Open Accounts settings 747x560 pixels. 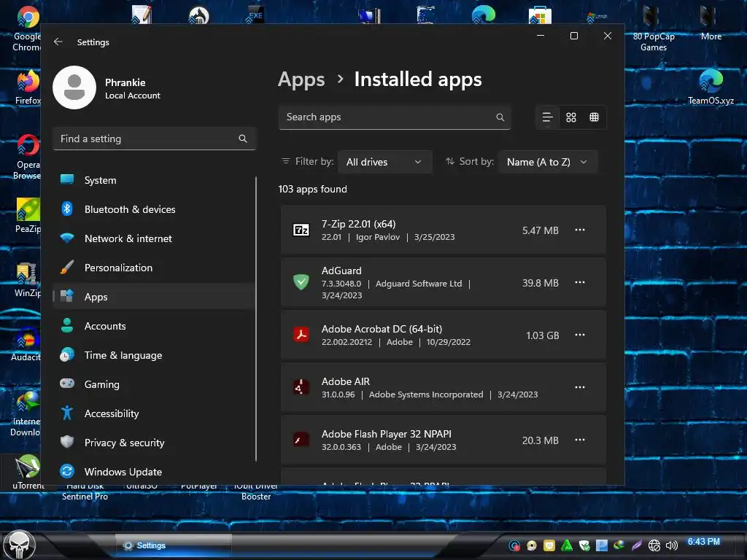click(x=153, y=326)
